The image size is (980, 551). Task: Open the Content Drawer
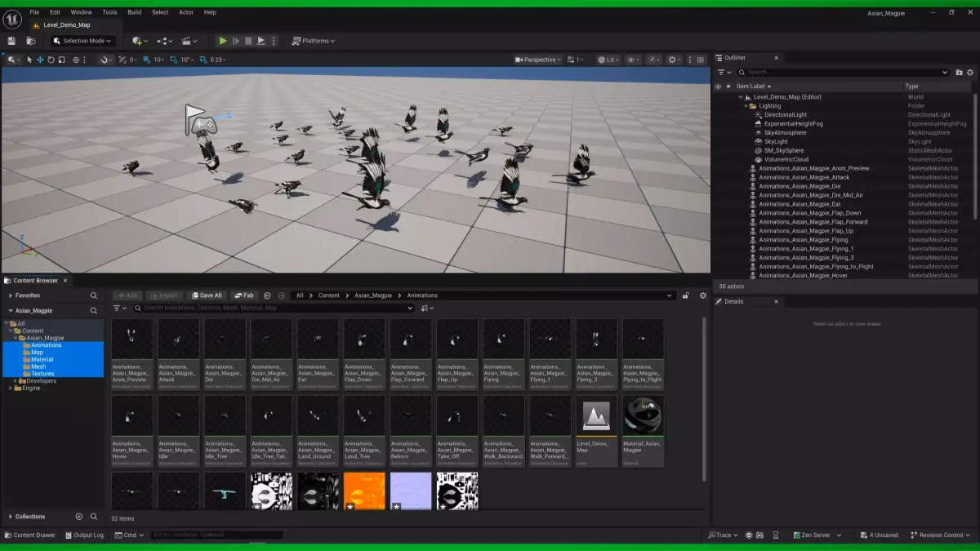tap(29, 535)
